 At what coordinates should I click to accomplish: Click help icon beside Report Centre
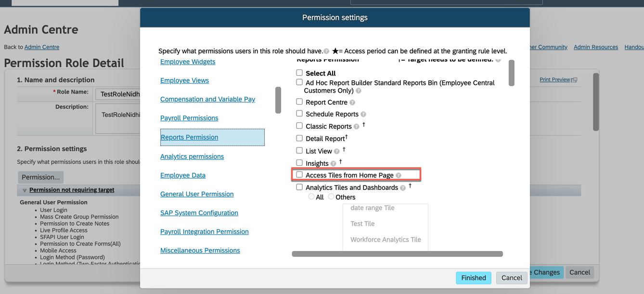(352, 103)
